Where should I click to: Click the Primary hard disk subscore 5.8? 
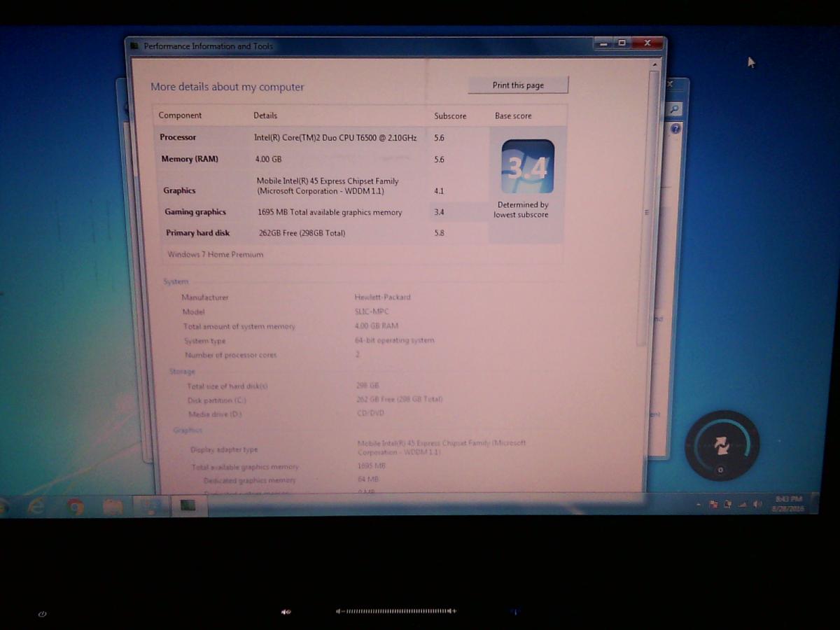tap(439, 233)
